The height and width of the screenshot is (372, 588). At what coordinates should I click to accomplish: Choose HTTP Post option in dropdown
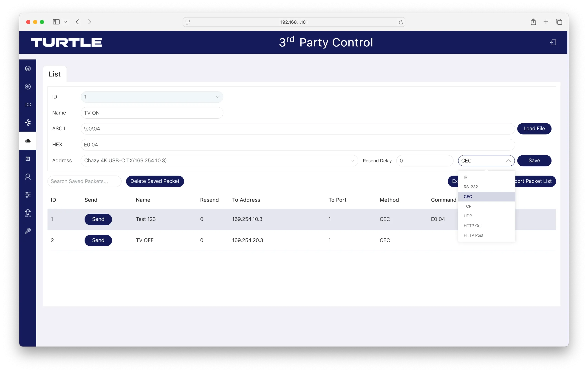(473, 235)
